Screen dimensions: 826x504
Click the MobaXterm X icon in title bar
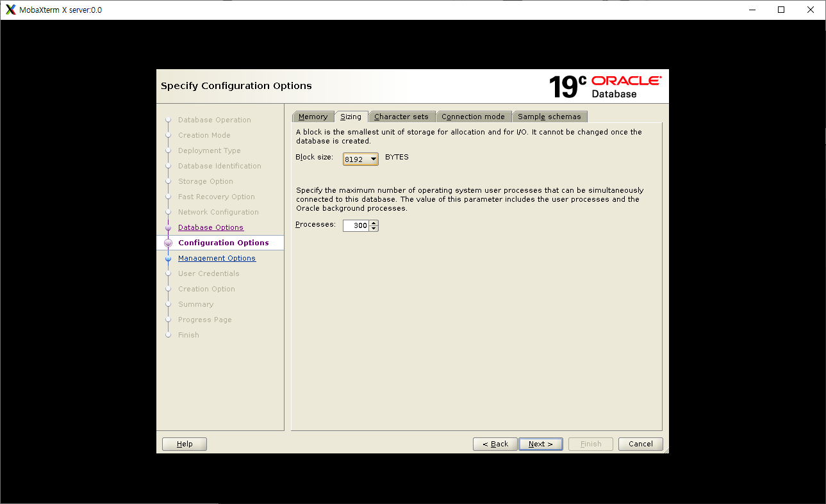pos(11,10)
